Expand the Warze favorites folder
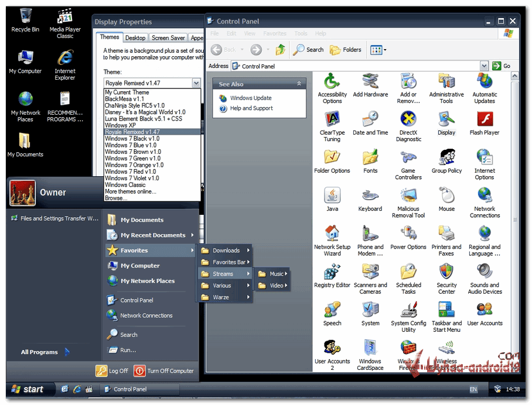Image resolution: width=532 pixels, height=405 pixels. (x=225, y=297)
